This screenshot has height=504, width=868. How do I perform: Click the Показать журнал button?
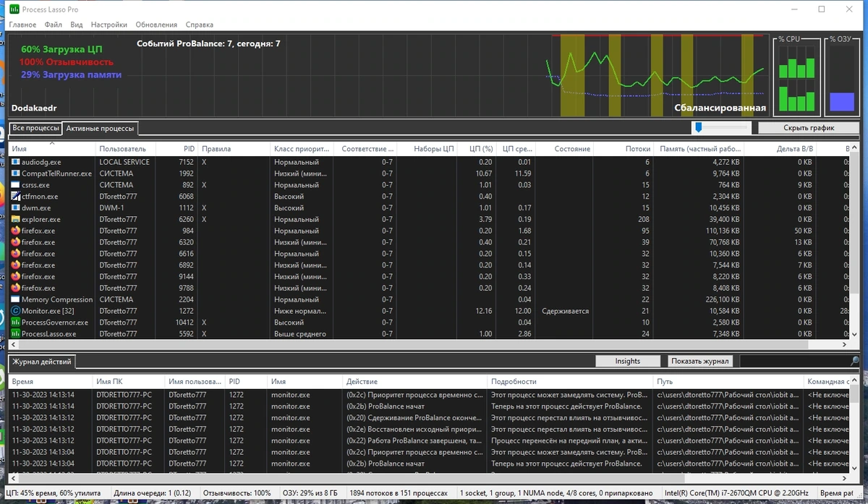(700, 361)
